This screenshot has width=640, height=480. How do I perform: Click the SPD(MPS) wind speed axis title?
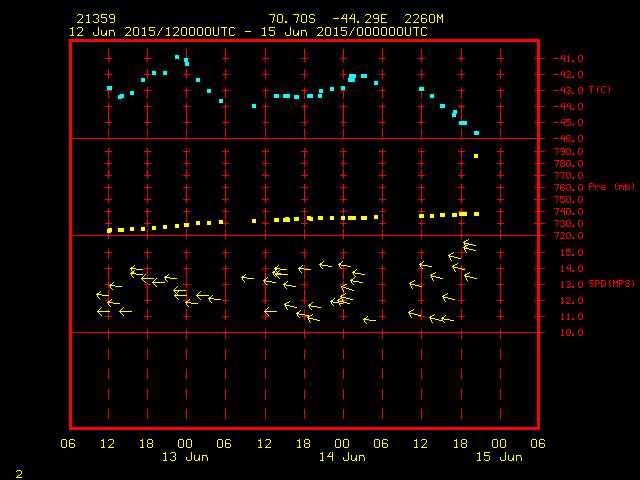[x=611, y=283]
